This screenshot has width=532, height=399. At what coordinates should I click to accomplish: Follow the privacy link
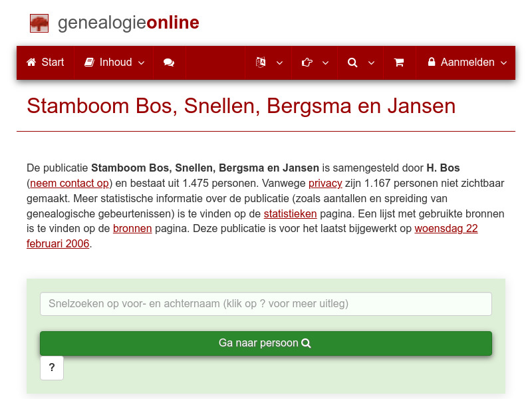(325, 183)
